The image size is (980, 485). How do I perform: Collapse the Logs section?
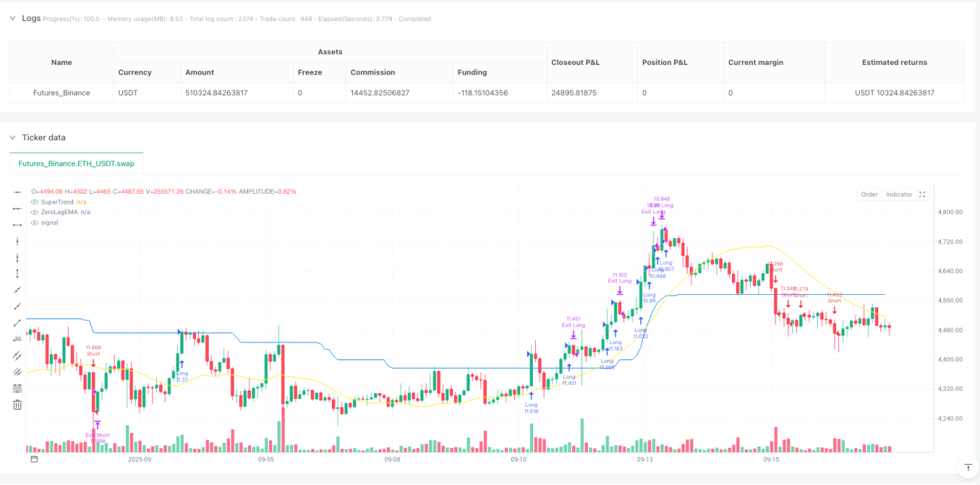click(12, 18)
